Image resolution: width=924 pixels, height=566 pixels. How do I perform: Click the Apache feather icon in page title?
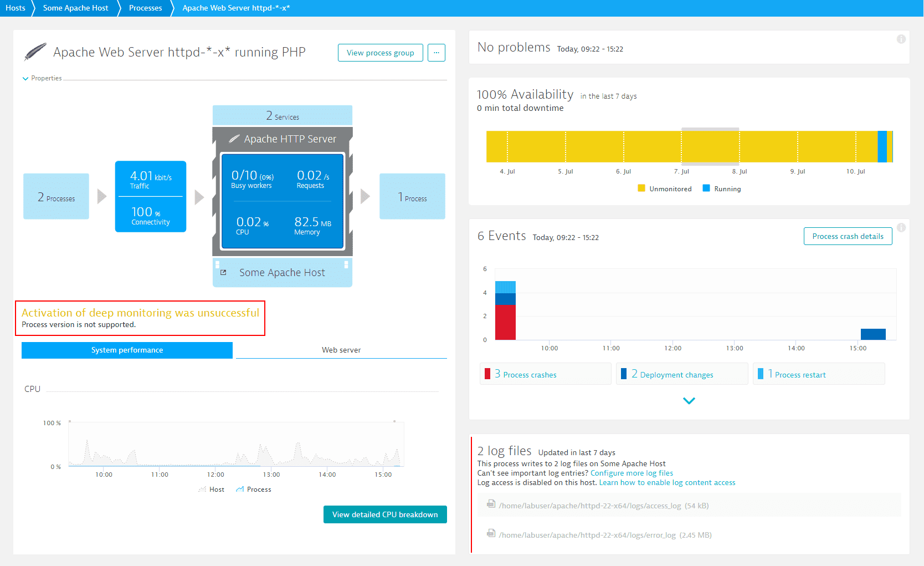pyautogui.click(x=35, y=52)
